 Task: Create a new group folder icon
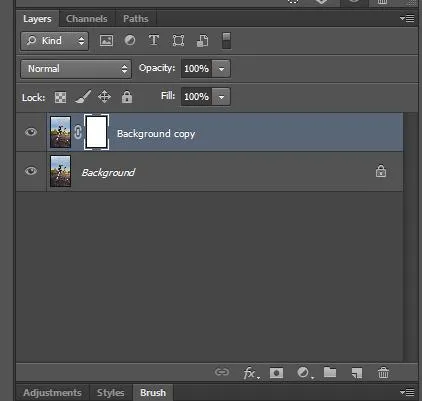click(x=330, y=372)
